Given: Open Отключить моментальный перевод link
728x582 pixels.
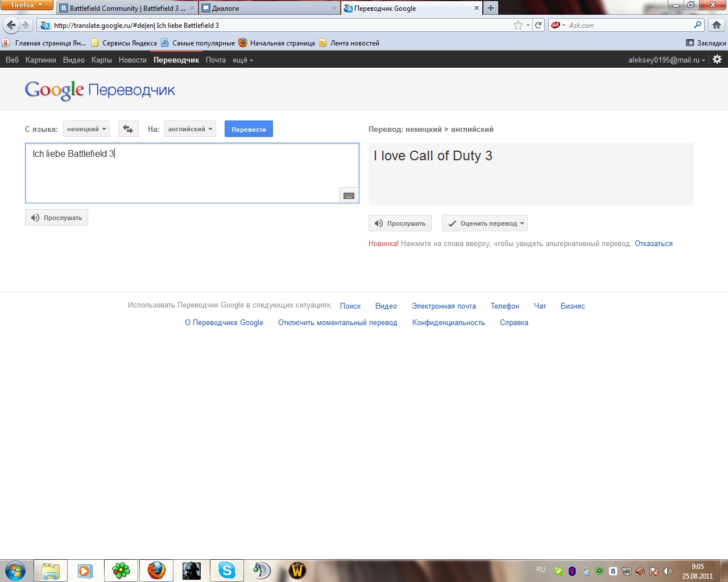Looking at the screenshot, I should [x=338, y=322].
